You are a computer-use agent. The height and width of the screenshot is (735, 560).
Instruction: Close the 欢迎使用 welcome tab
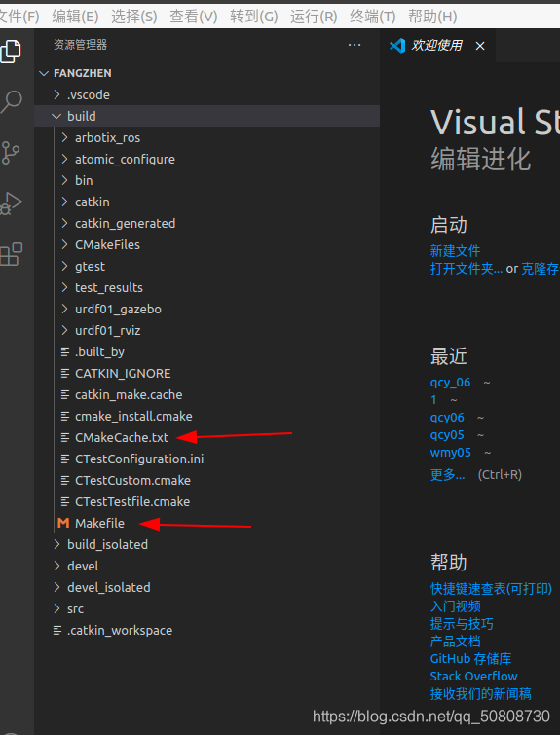[480, 46]
